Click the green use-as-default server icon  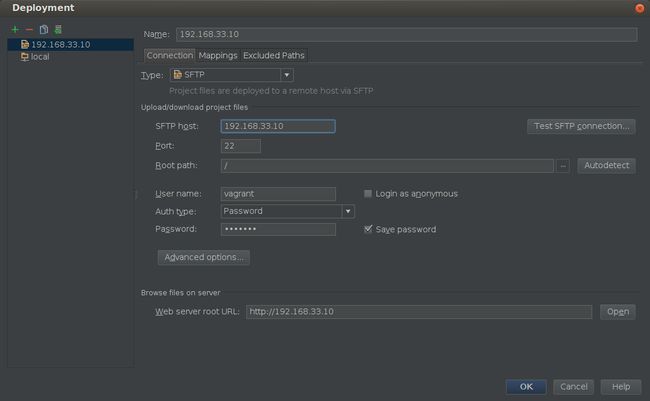pyautogui.click(x=58, y=29)
